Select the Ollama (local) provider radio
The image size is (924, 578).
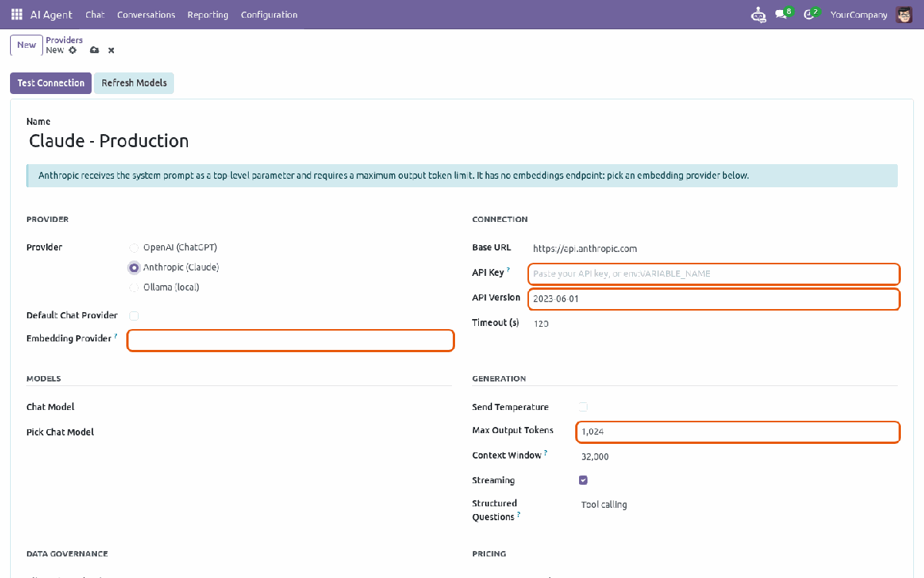click(134, 287)
